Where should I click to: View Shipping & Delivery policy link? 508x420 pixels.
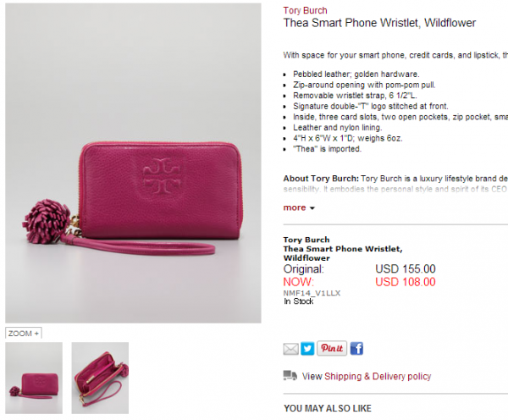[x=367, y=376]
